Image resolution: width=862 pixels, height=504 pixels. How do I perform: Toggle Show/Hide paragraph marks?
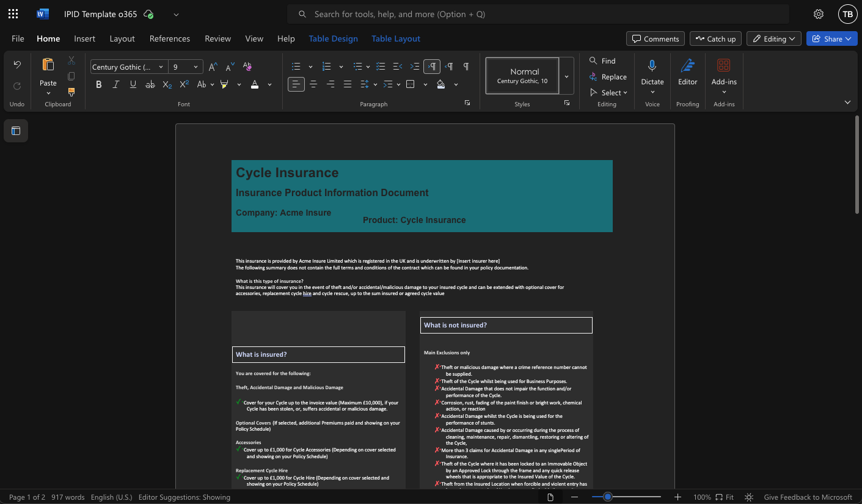[x=466, y=66]
